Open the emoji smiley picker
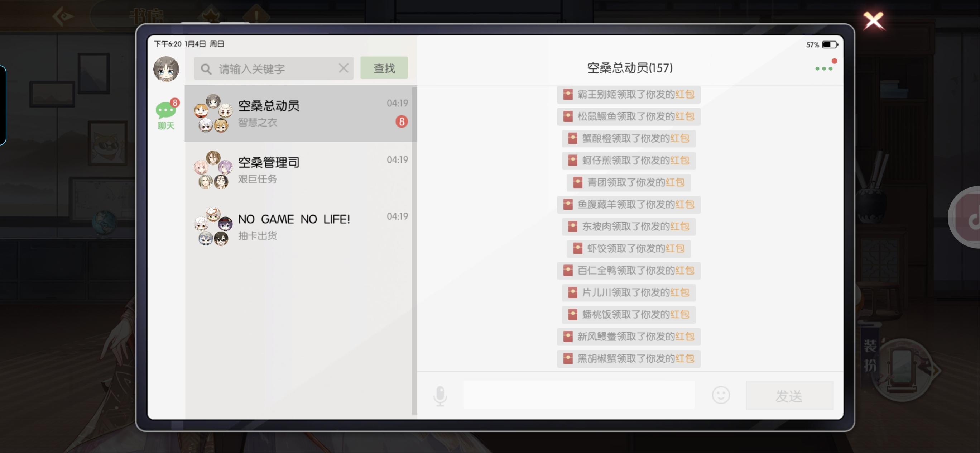980x453 pixels. point(721,395)
